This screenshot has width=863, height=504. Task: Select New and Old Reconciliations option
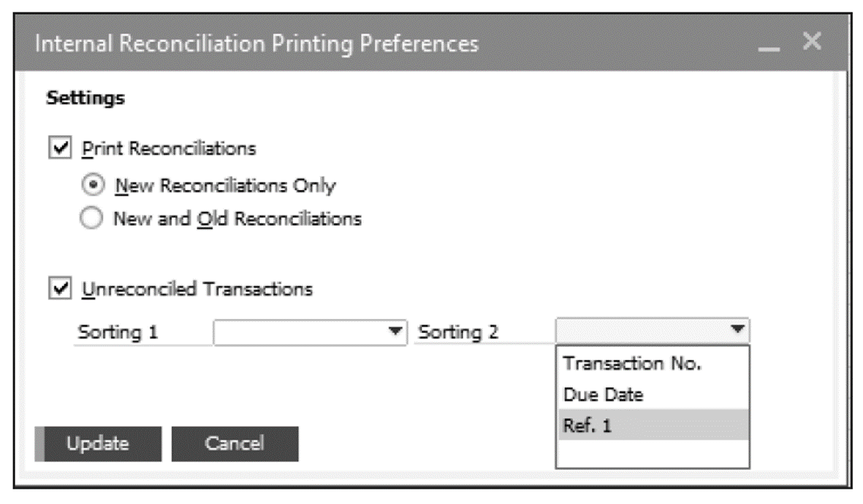coord(92,215)
